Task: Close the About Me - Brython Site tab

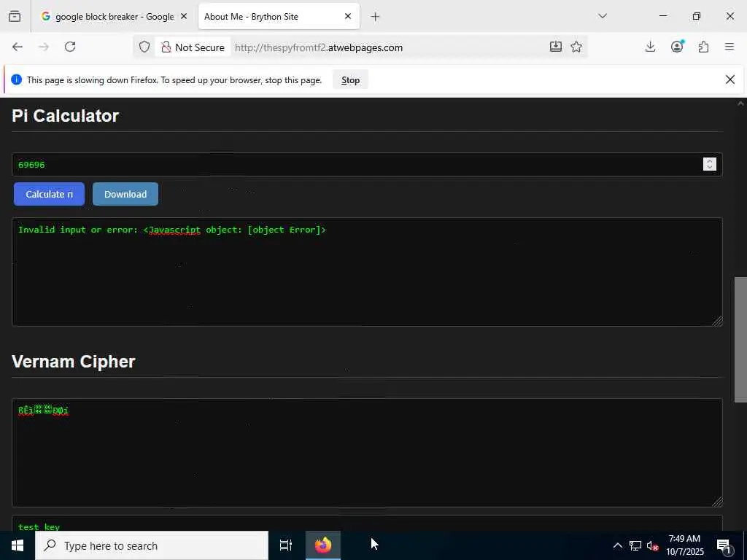Action: pos(348,16)
